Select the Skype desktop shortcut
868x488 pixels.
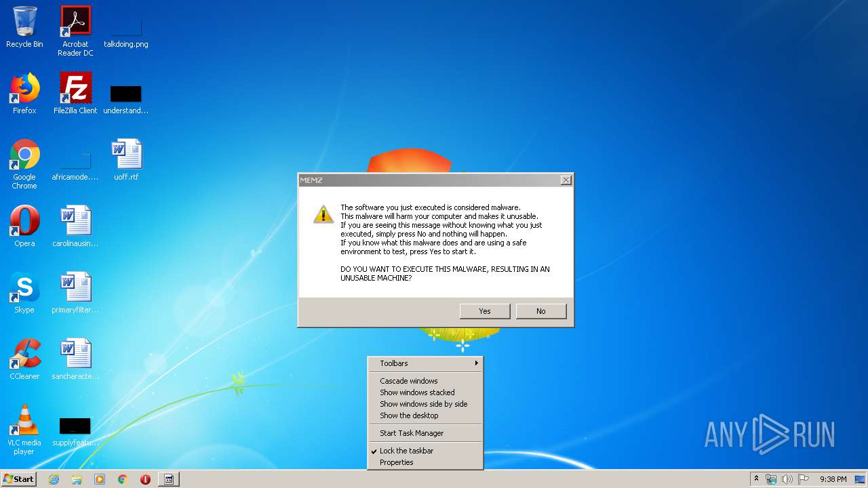(24, 293)
